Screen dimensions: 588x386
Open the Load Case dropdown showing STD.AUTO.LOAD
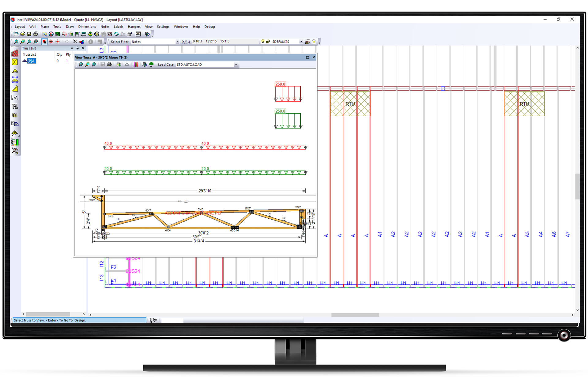coord(236,65)
